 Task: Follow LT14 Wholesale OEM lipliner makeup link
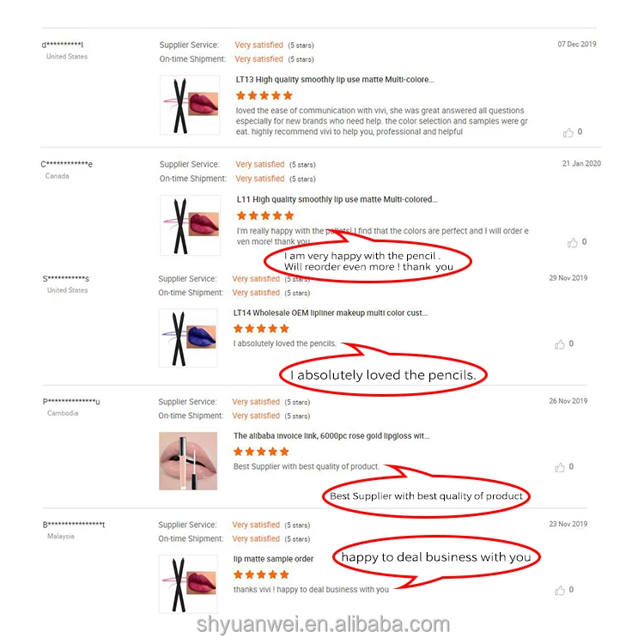coord(331,313)
